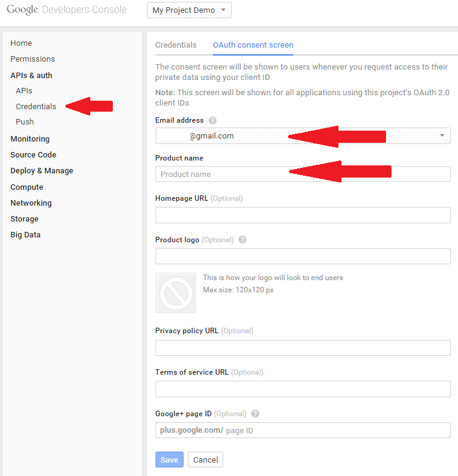Click help icon next to Product logo
458x476 pixels.
pos(242,240)
